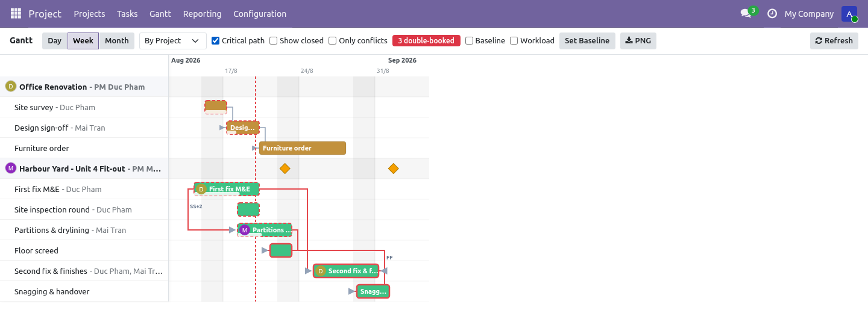Open the My Company switcher

click(x=809, y=14)
